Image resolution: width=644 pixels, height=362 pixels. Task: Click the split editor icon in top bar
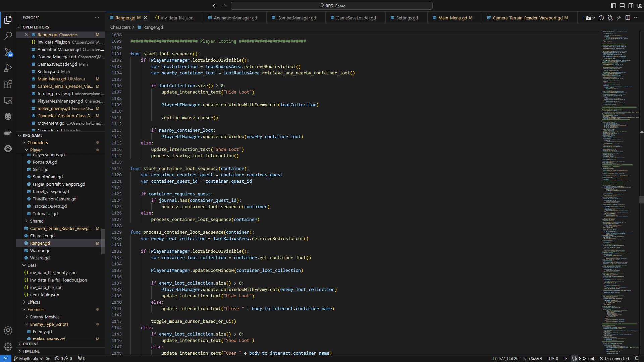pyautogui.click(x=627, y=18)
